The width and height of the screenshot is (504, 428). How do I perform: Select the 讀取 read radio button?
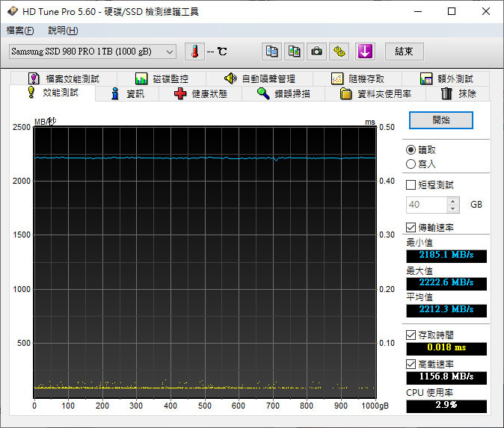(411, 149)
